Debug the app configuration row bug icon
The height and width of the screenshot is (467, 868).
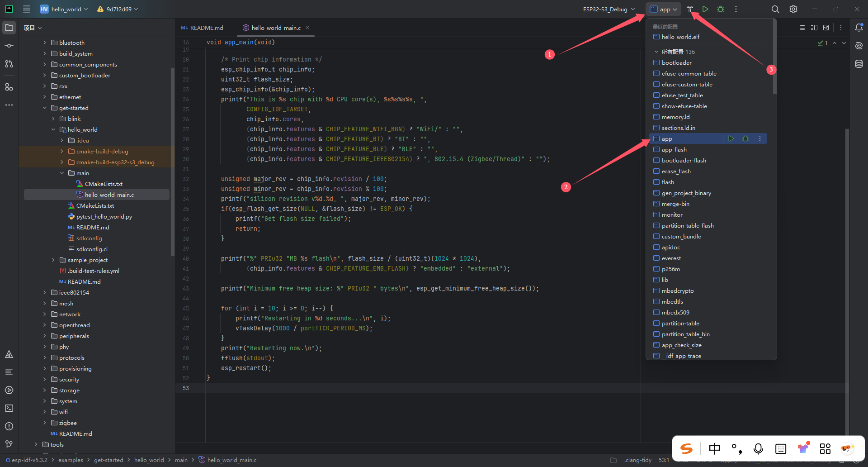tap(745, 138)
